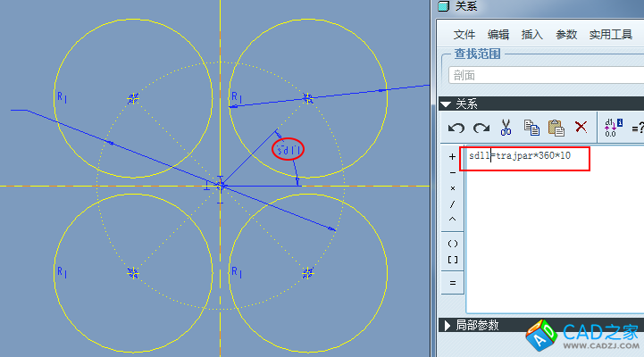
Task: Insert the caret exponent operator
Action: [452, 220]
